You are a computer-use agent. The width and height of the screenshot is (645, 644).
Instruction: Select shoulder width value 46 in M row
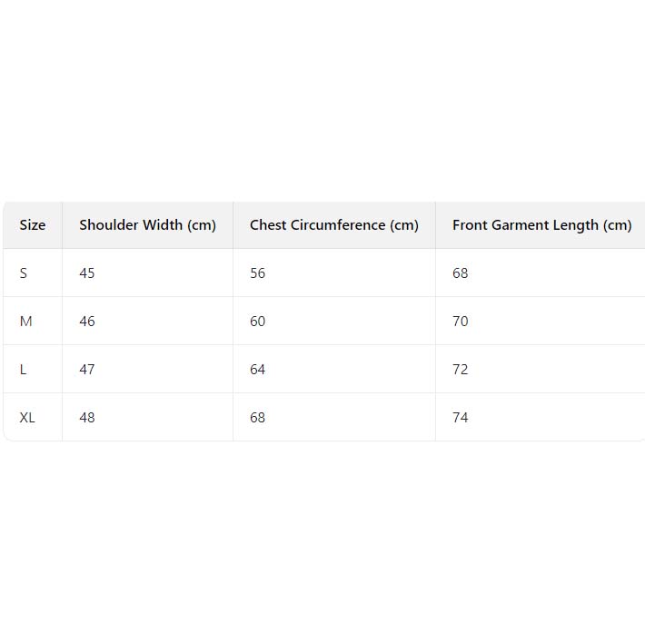pyautogui.click(x=87, y=322)
